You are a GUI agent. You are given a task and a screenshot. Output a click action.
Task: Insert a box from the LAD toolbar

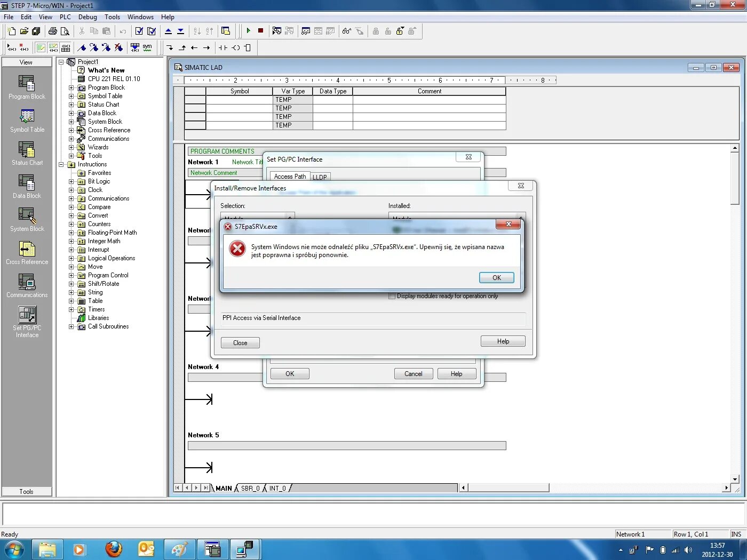[x=248, y=47]
